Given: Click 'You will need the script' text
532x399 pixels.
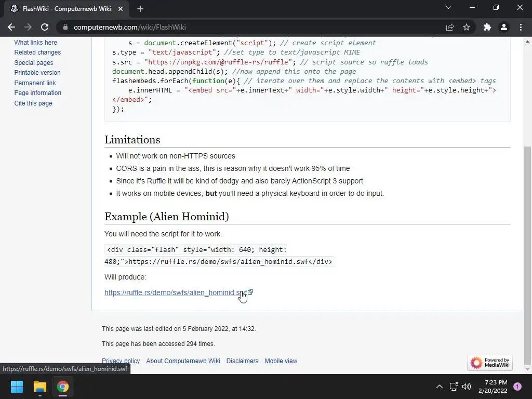Looking at the screenshot, I should point(163,234).
